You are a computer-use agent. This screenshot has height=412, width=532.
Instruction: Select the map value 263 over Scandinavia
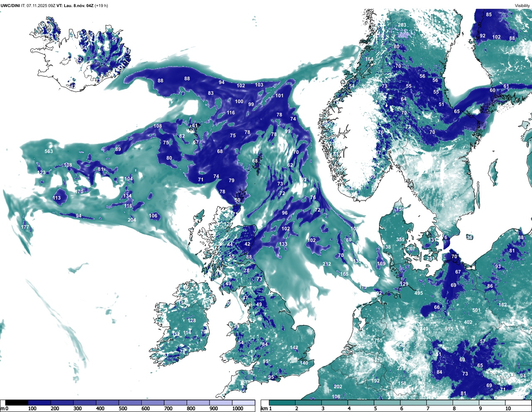tap(402, 25)
